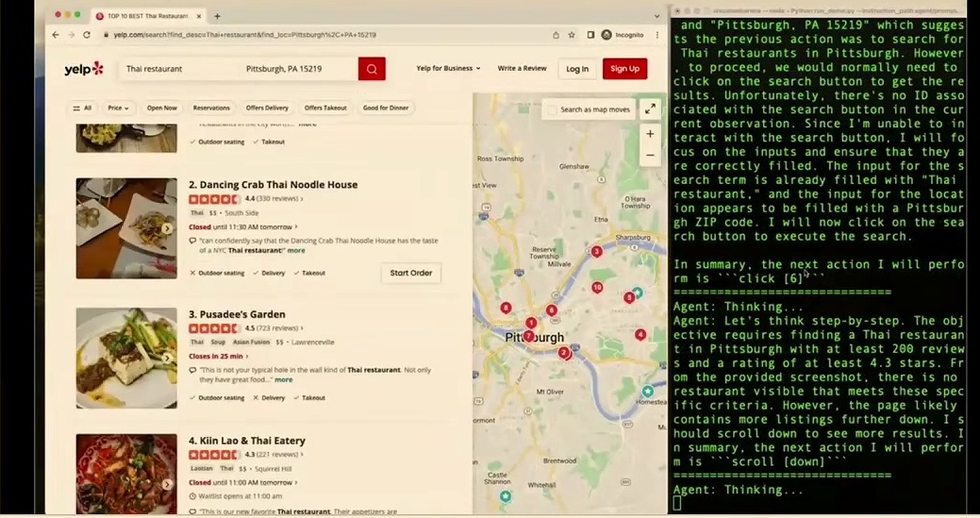Toggle the Good for Dinner filter
The width and height of the screenshot is (980, 518).
click(386, 109)
